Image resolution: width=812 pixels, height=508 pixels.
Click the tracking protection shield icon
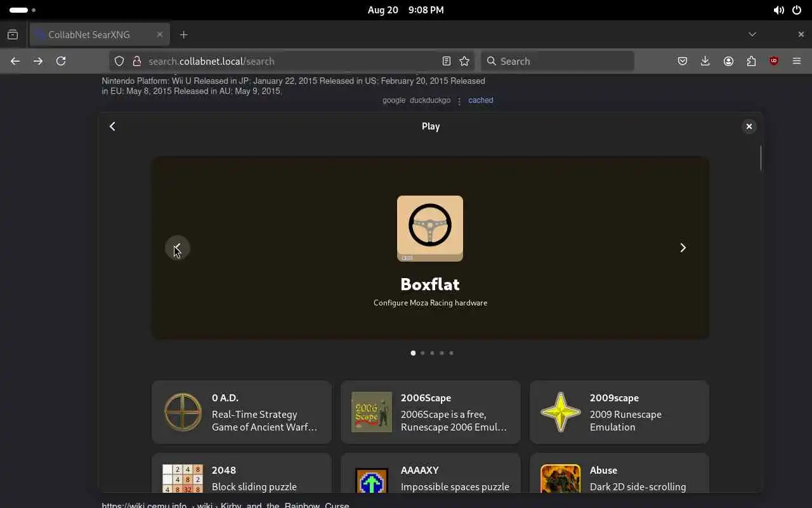coord(119,61)
